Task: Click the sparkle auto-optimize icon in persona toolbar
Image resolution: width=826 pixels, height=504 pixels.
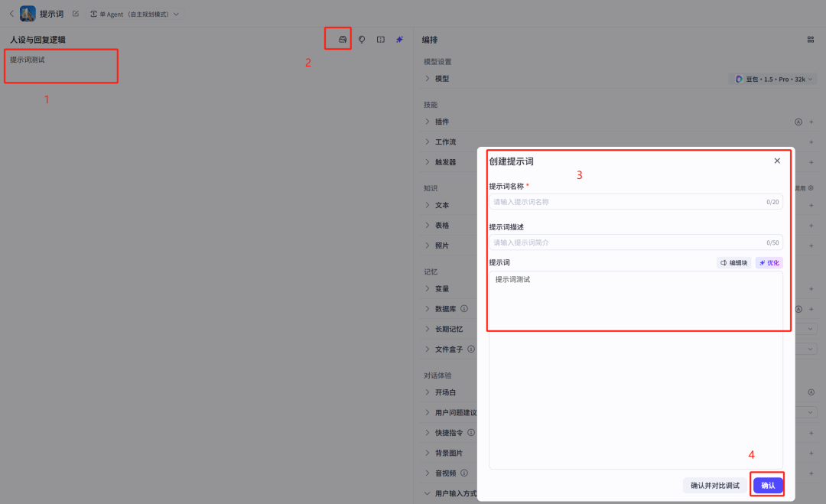Action: pyautogui.click(x=400, y=40)
